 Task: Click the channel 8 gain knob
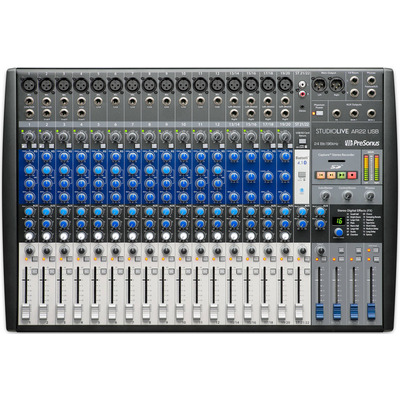(x=149, y=136)
